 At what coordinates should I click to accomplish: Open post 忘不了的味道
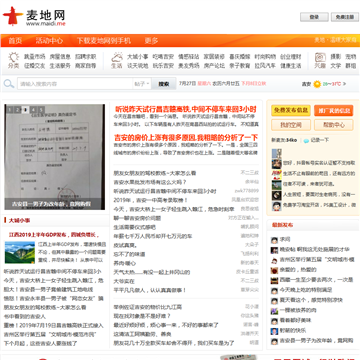coord(129,254)
